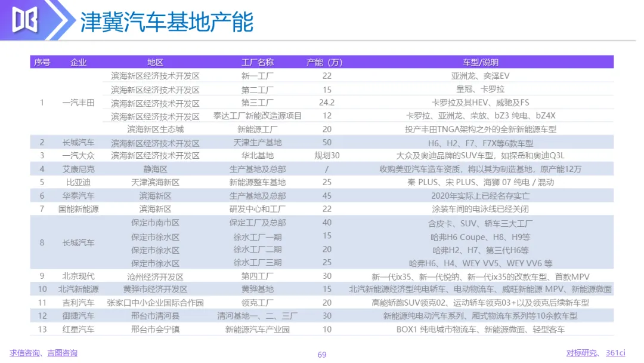
Task: Select the 新一工厂 cell
Action: [258, 76]
